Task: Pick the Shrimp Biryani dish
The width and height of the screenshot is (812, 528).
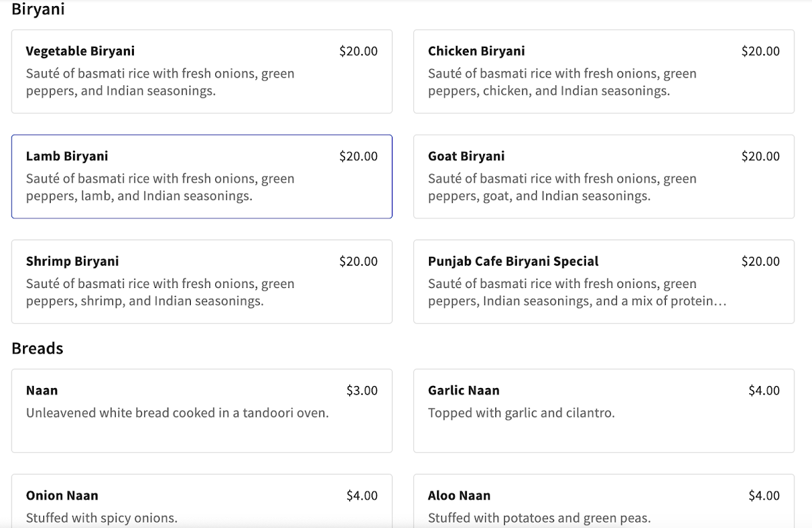Action: tap(202, 281)
